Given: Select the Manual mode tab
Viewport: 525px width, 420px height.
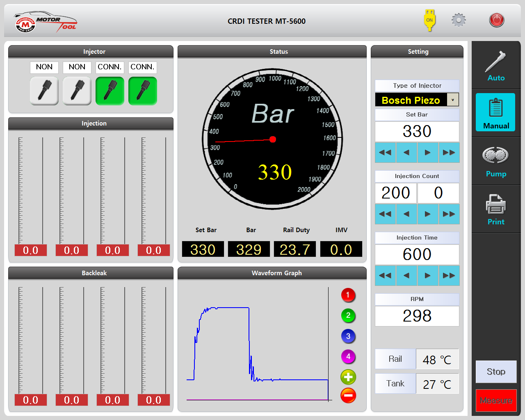Looking at the screenshot, I should pos(496,113).
